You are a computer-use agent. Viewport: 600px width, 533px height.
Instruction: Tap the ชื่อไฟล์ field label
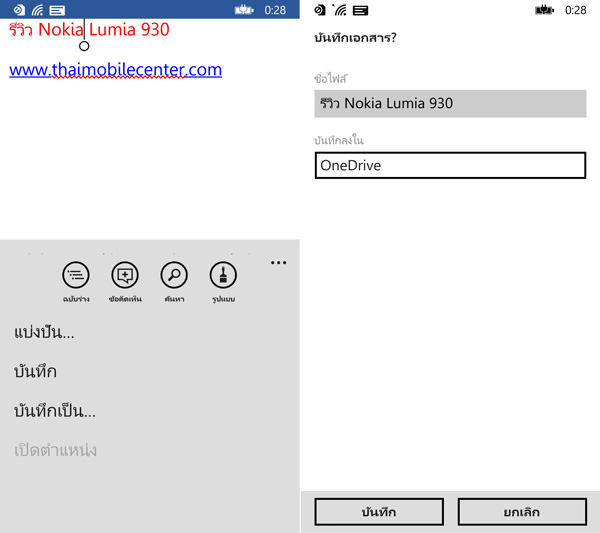click(331, 78)
